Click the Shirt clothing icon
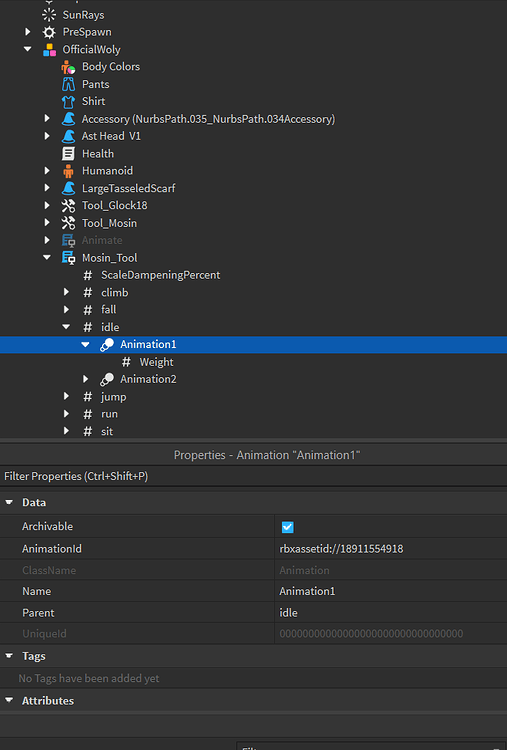507x750 pixels. coord(68,101)
